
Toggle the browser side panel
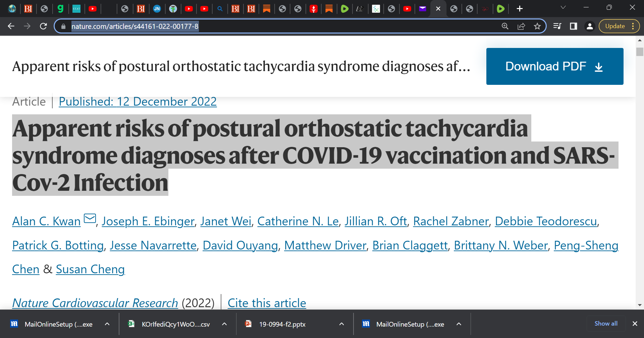coord(573,26)
